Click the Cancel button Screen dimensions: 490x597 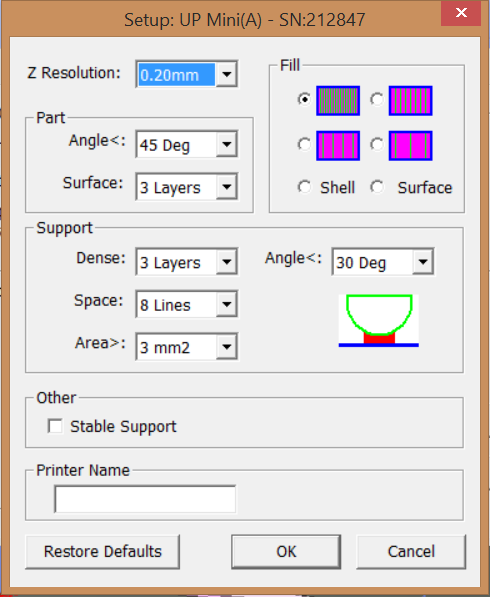(411, 552)
